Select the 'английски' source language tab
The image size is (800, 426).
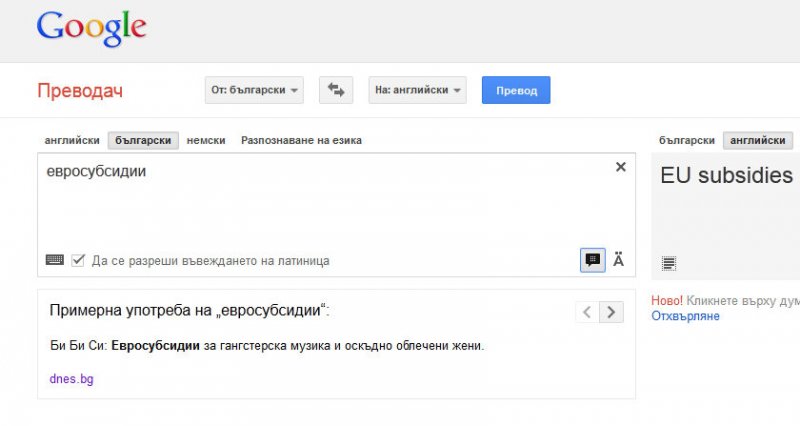72,140
